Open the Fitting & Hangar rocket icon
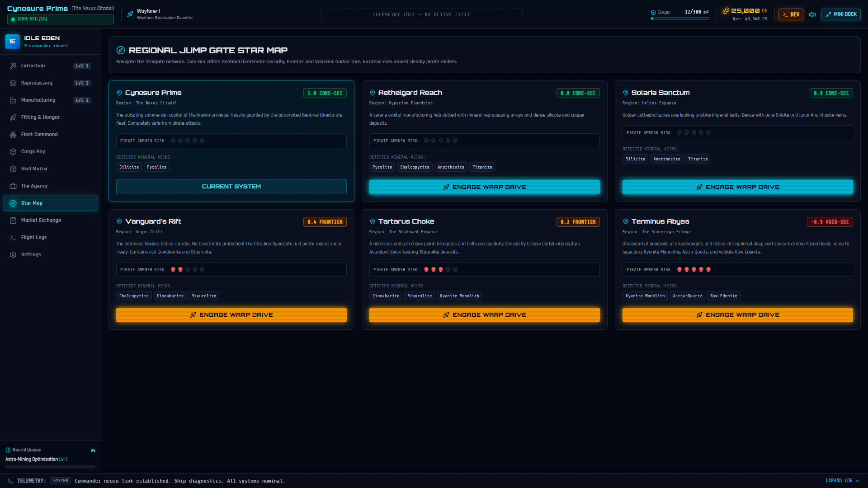 13,117
